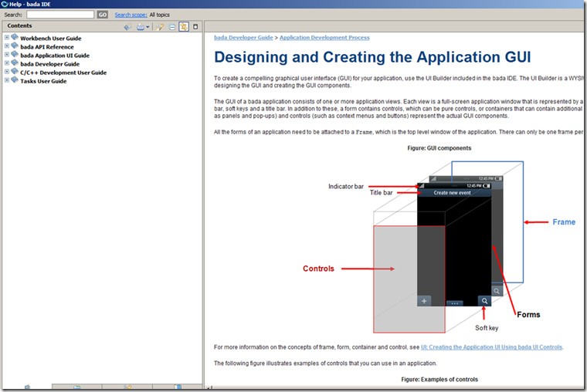Click the 'Designing and Creating the Application GUI' heading
The width and height of the screenshot is (587, 392).
[x=372, y=57]
